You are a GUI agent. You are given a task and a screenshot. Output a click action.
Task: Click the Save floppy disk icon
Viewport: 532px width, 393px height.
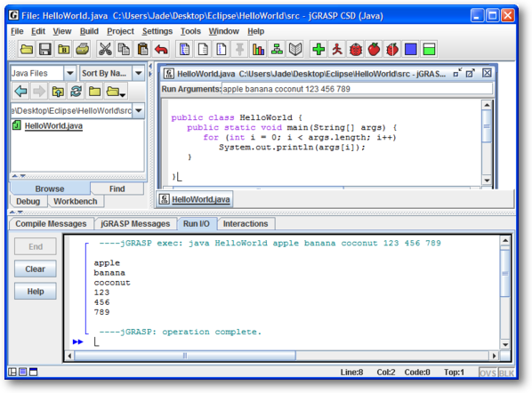pyautogui.click(x=45, y=50)
